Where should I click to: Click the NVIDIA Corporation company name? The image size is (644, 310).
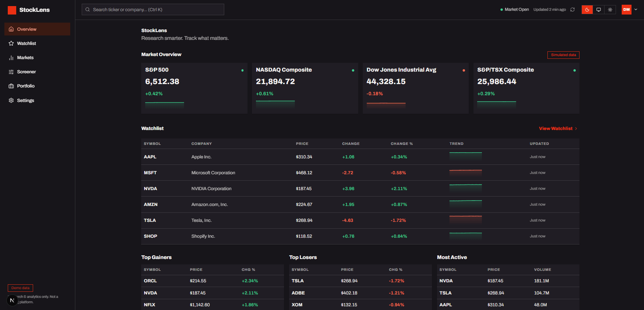point(211,189)
